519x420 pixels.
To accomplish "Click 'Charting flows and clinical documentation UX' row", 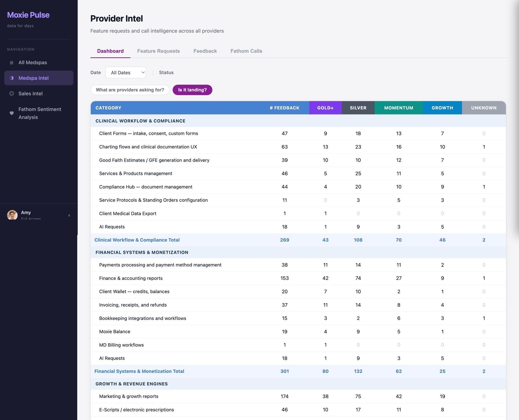I will 298,147.
